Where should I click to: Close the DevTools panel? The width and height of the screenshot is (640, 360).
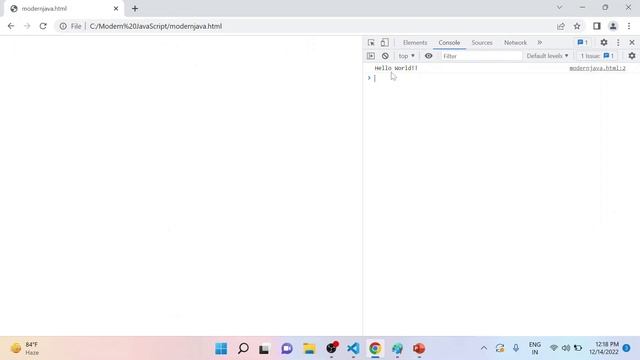pos(632,42)
